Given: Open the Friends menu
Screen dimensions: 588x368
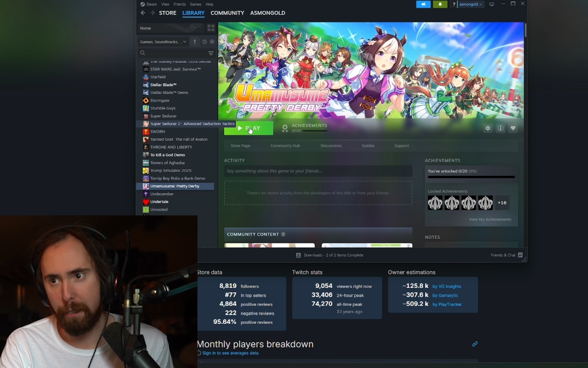Looking at the screenshot, I should (180, 4).
